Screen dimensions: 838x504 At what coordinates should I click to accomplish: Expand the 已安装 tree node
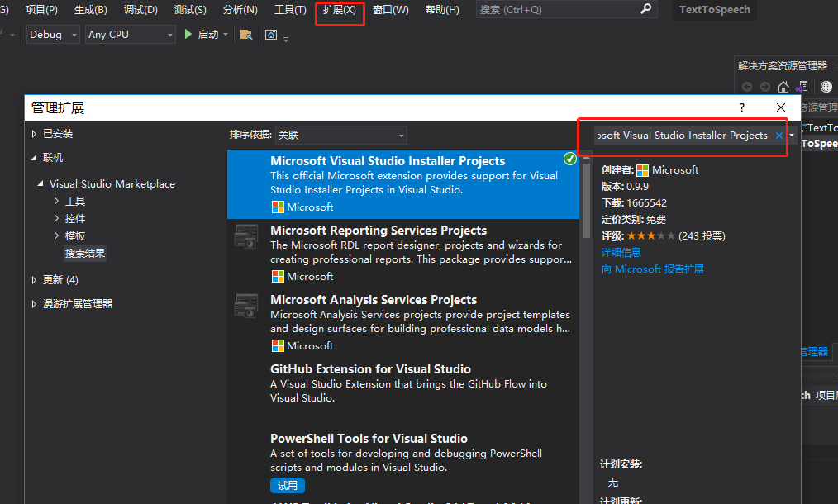34,134
